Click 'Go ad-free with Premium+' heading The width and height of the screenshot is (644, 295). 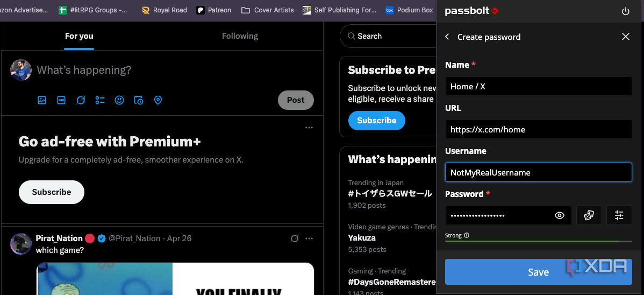[x=110, y=142]
